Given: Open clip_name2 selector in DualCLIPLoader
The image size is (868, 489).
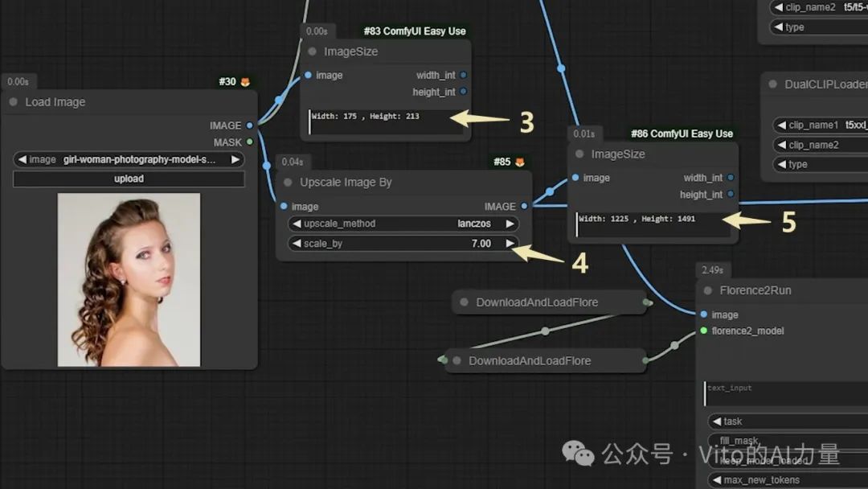Looking at the screenshot, I should point(820,145).
